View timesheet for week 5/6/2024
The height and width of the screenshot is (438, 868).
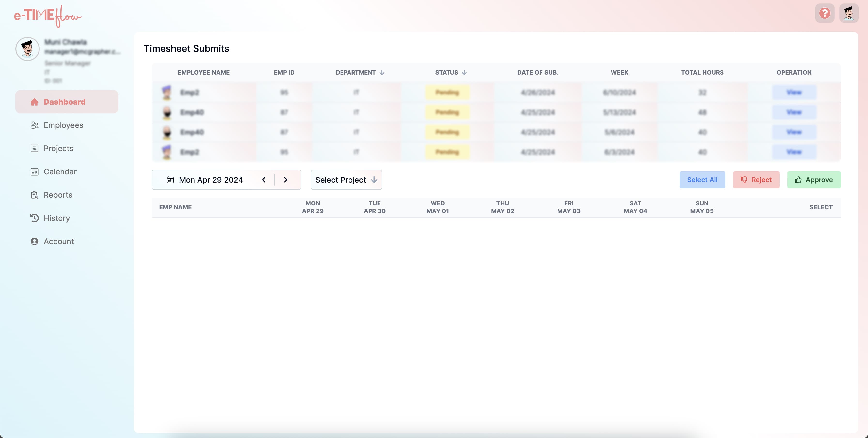pyautogui.click(x=794, y=132)
